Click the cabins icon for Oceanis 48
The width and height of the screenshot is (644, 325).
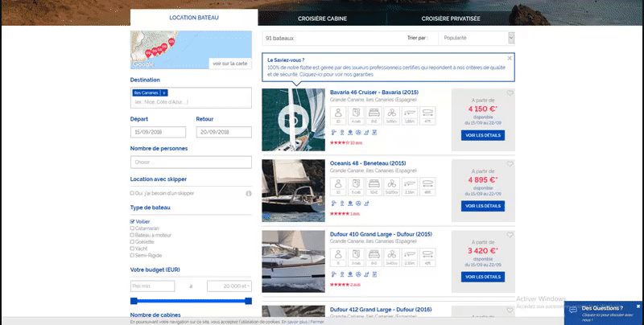click(356, 187)
